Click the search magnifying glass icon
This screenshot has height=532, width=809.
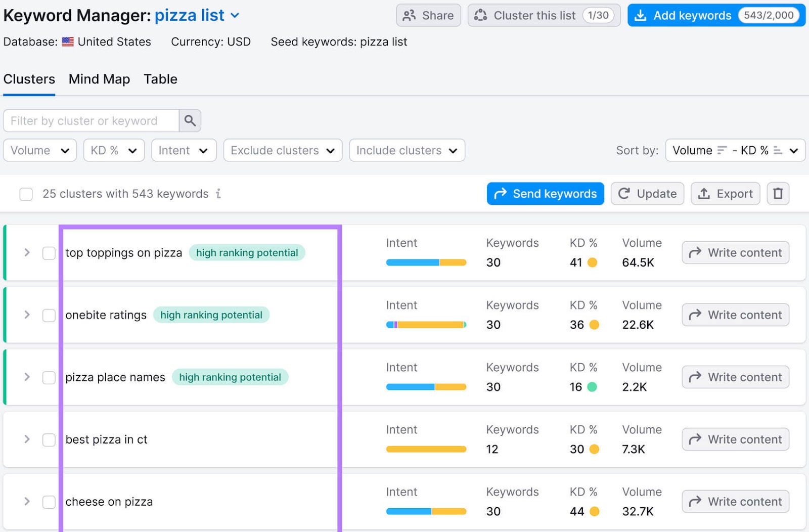tap(190, 120)
